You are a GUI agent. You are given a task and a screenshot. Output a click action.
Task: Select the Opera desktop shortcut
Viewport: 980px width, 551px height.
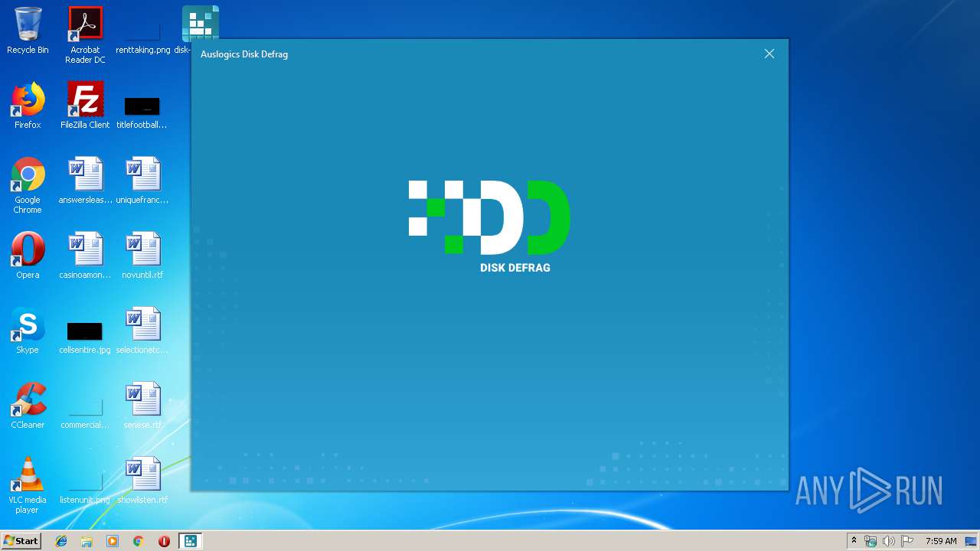pyautogui.click(x=28, y=256)
